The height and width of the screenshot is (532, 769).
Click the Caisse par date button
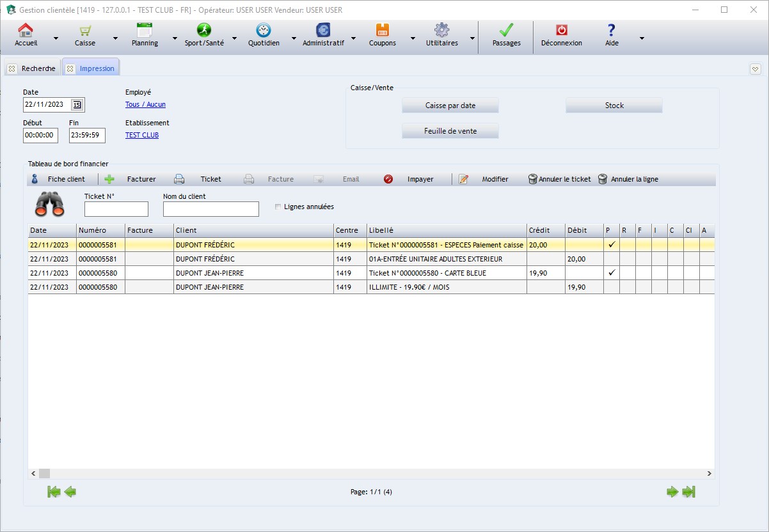[450, 106]
